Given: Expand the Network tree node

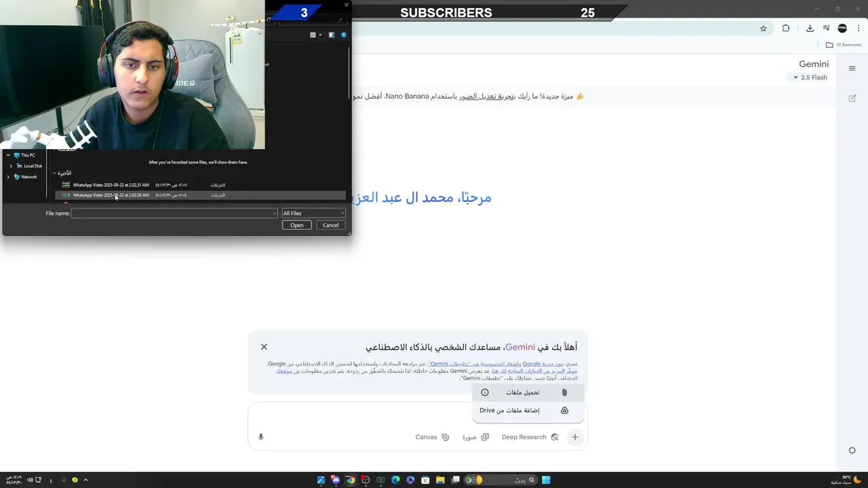Looking at the screenshot, I should (x=8, y=177).
